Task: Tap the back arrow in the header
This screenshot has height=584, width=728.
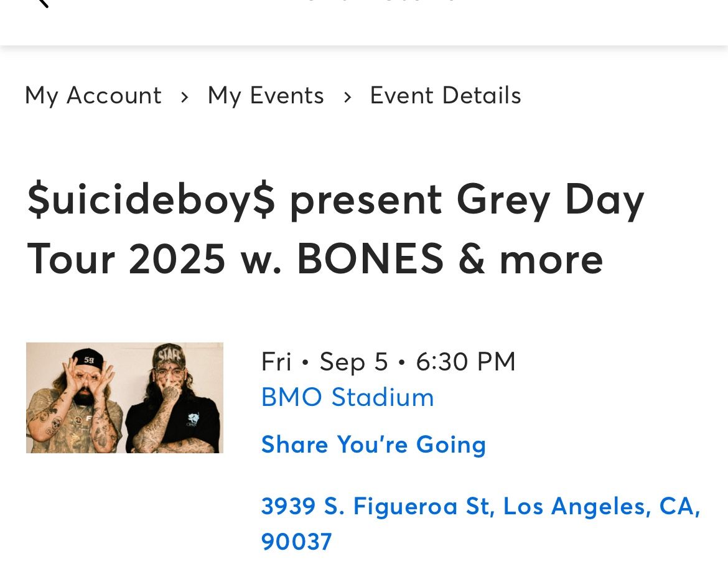Action: coord(41,3)
